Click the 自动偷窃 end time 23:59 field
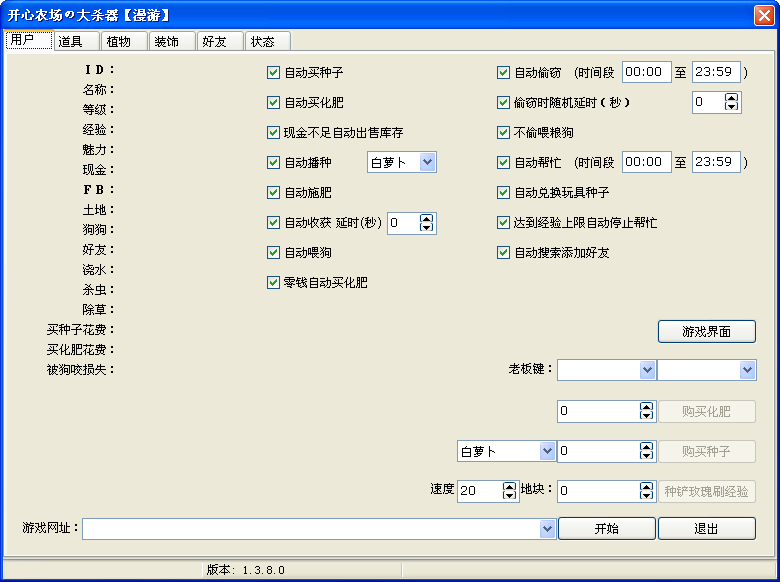 (x=716, y=72)
